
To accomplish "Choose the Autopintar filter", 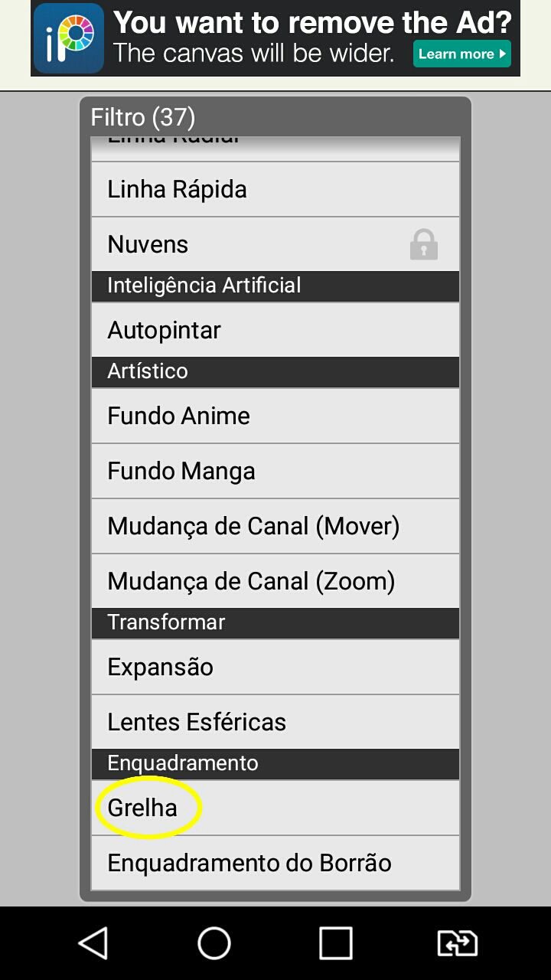I will click(x=275, y=330).
